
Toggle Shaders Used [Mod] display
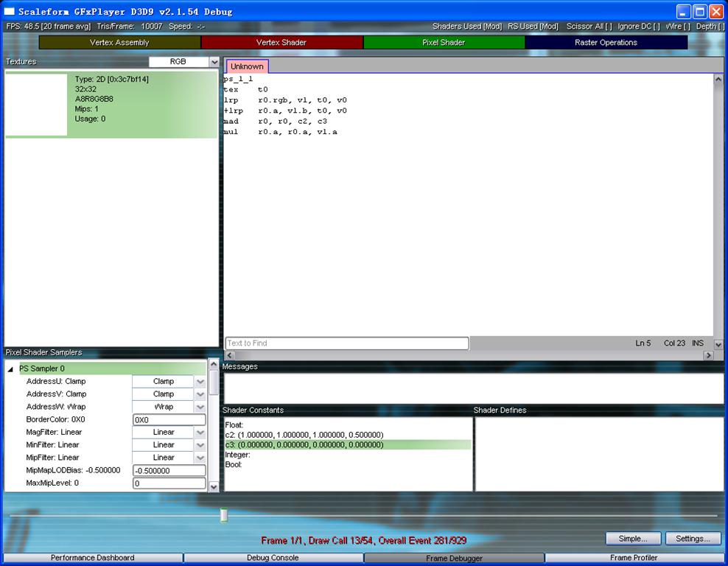tap(467, 27)
